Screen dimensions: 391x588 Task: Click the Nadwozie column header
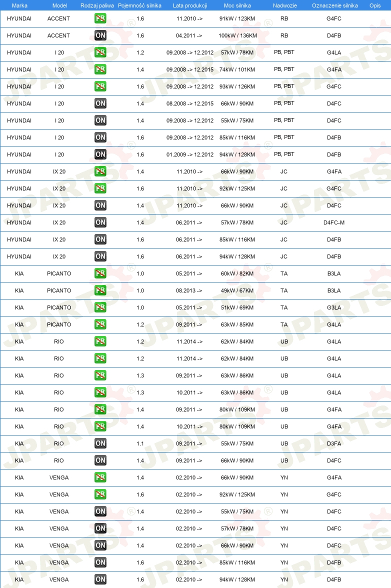point(285,5)
